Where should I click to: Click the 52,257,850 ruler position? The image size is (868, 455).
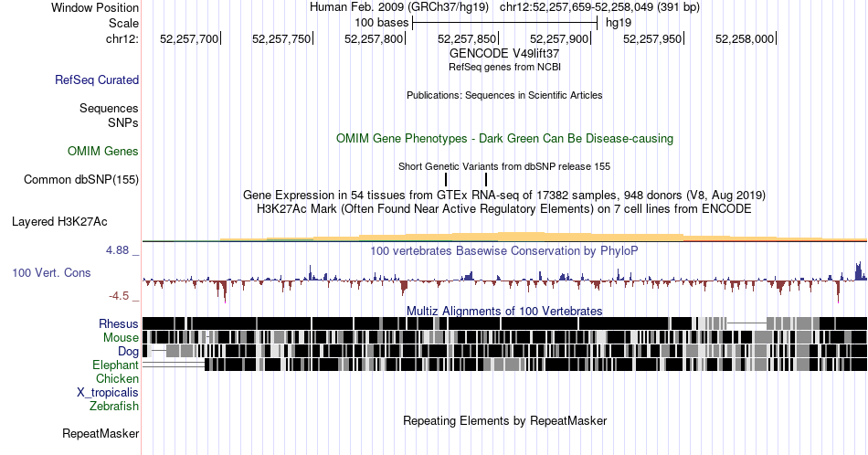[468, 38]
